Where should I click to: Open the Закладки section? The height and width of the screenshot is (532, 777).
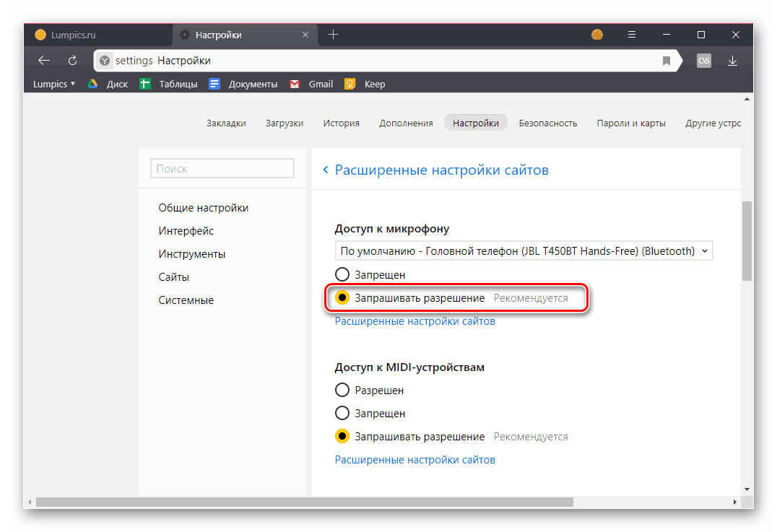(226, 123)
